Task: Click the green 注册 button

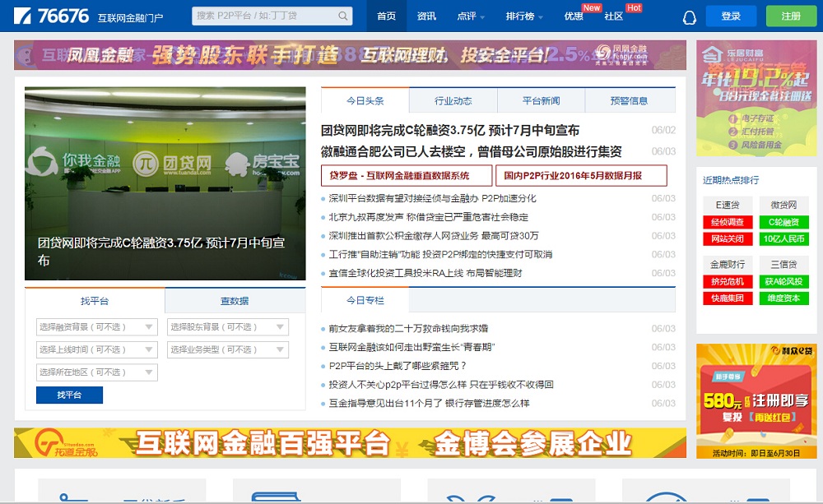Action: coord(791,16)
